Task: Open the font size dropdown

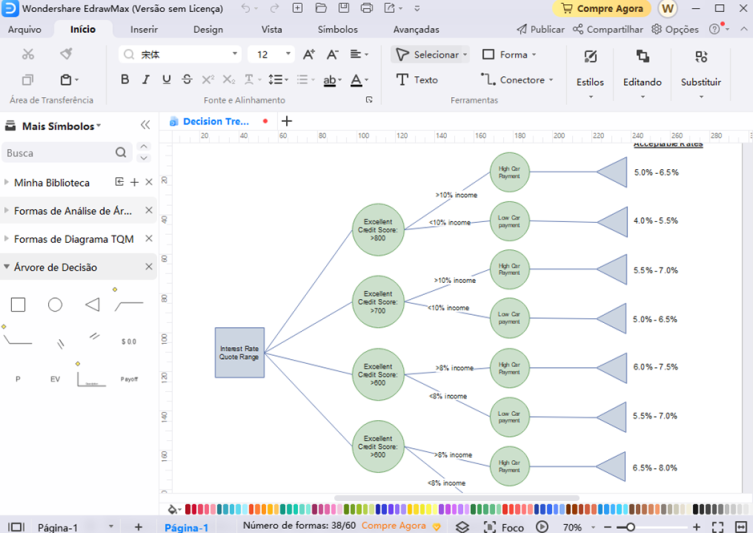Action: 288,55
